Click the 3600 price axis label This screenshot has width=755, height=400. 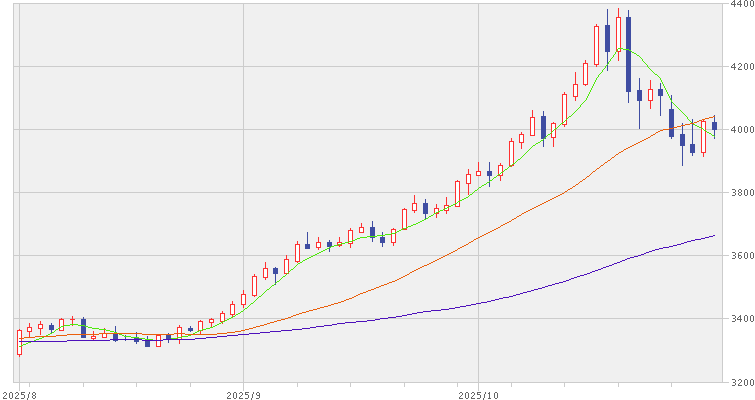pos(740,256)
